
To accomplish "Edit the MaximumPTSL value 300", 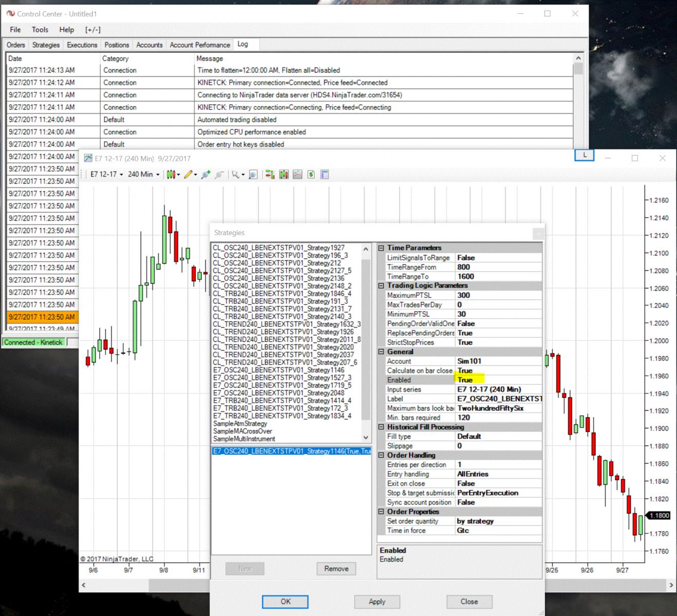I will click(x=498, y=295).
